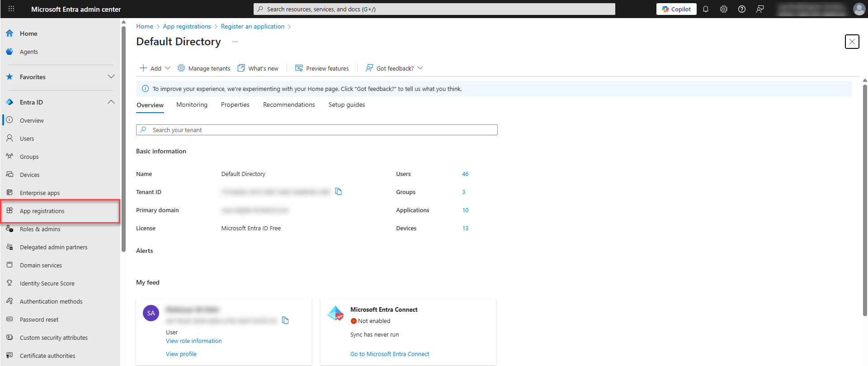Click the feedback person icon in header

760,9
